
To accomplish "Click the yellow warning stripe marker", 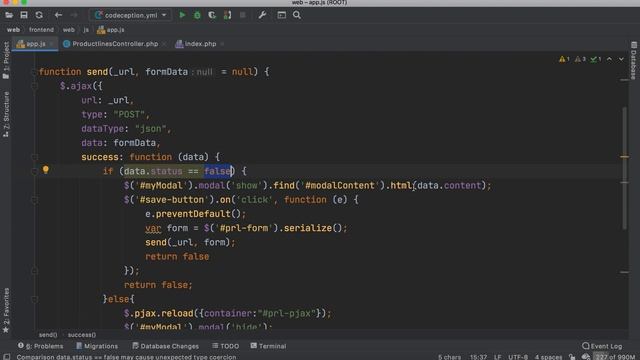I will pos(624,157).
